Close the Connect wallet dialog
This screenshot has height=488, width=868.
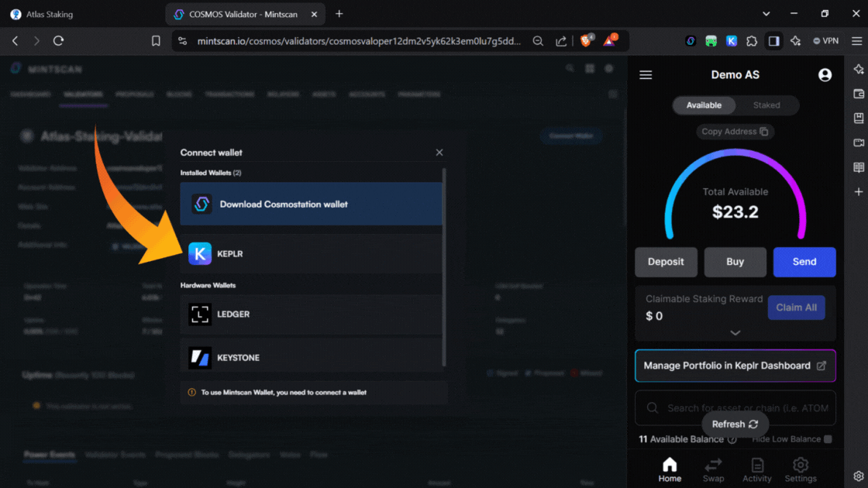439,153
